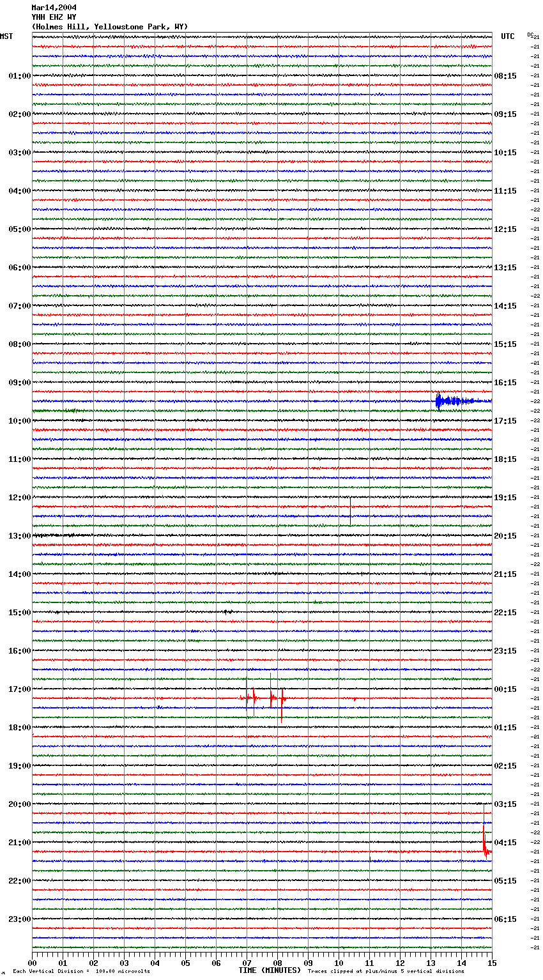
Task: Click the "Traces clipped at plus/minus 5 vertical divisions" note
Action: click(x=386, y=971)
